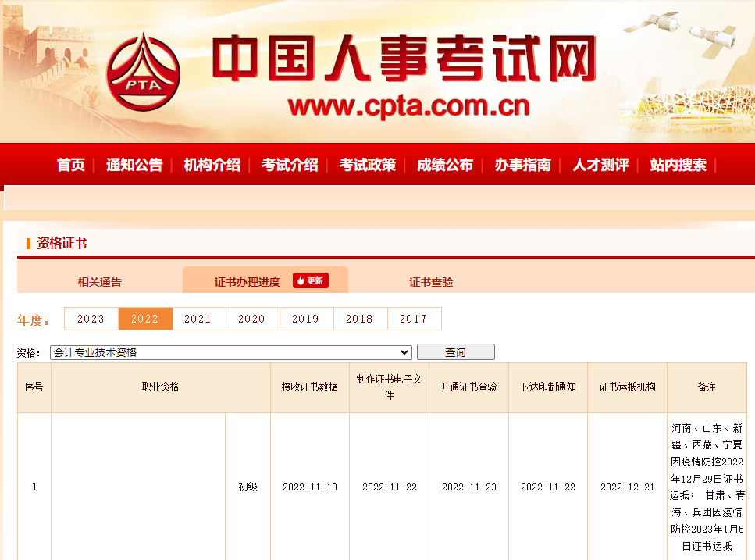Select the highlighted 2022 year option
The image size is (755, 560).
pos(144,319)
